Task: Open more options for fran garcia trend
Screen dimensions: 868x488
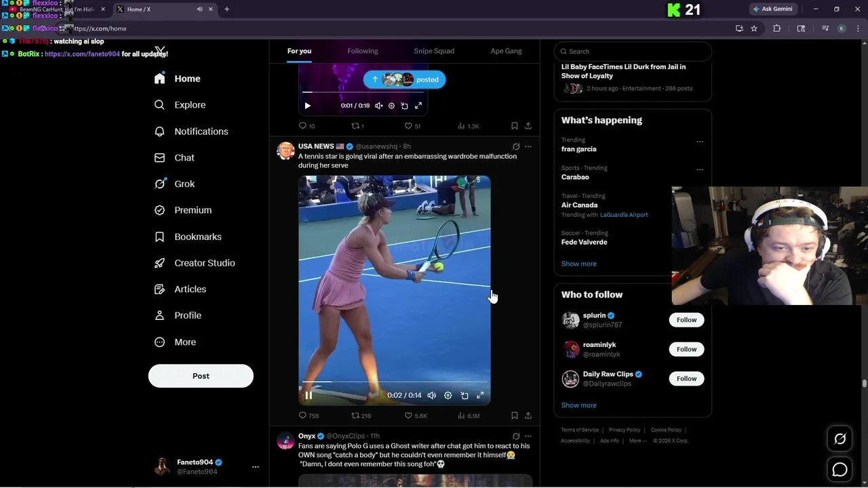Action: [700, 142]
